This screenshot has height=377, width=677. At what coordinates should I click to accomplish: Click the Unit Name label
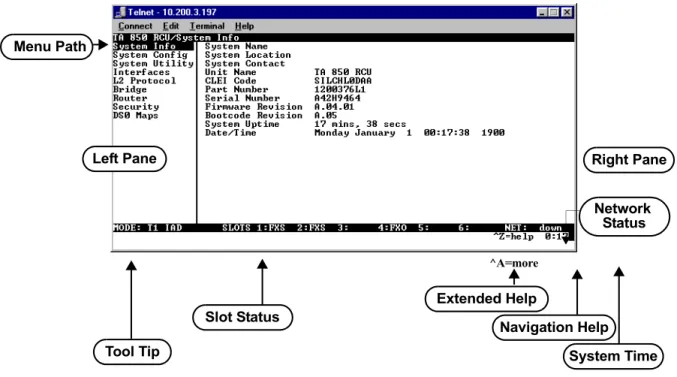pos(231,72)
